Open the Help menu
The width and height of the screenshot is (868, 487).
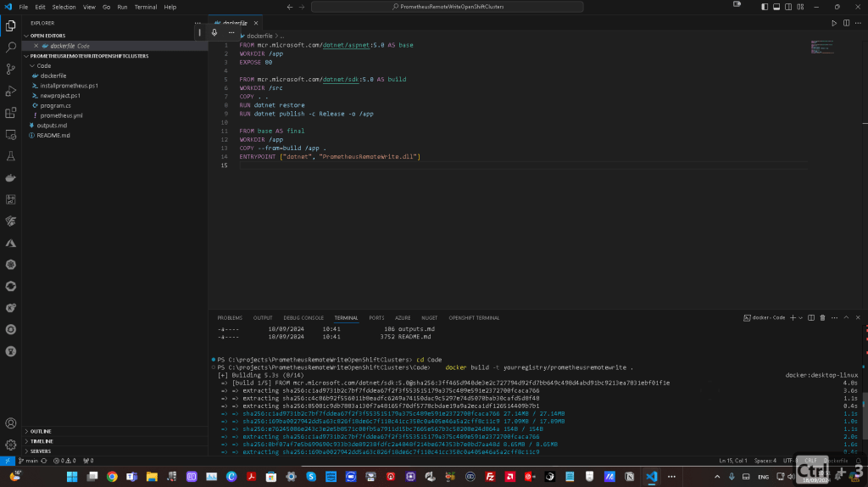coord(170,7)
